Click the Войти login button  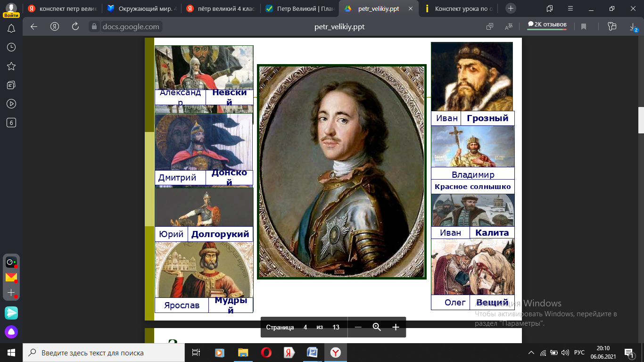[x=11, y=15]
